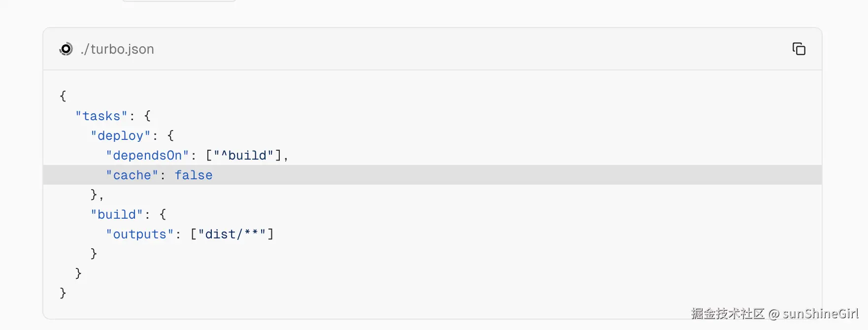This screenshot has width=868, height=330.
Task: Click the highlighted cache line background
Action: pyautogui.click(x=433, y=175)
